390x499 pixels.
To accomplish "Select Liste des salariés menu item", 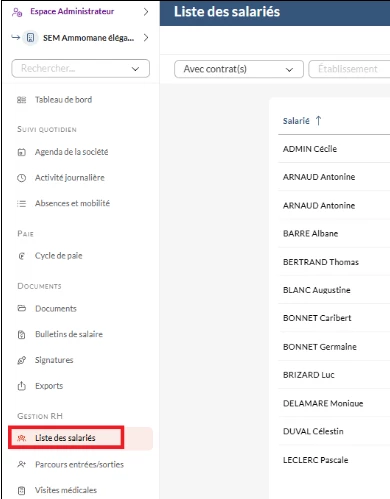I will click(x=66, y=438).
